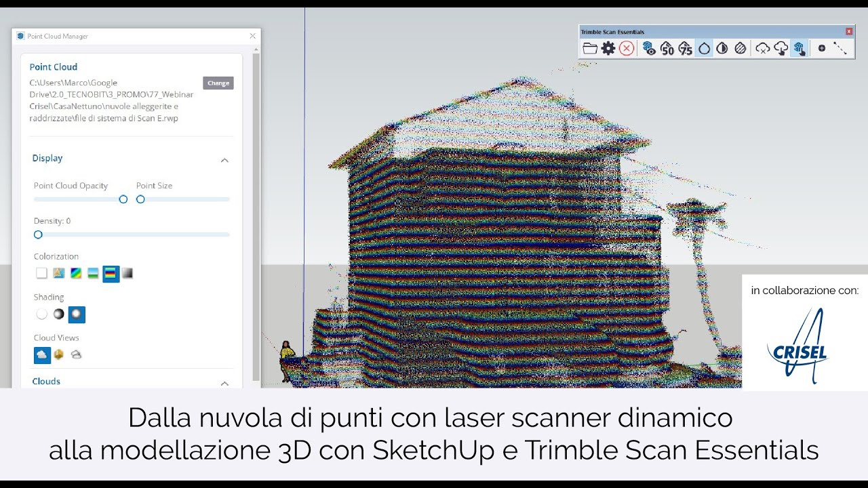The image size is (868, 488).
Task: Adjust the Density slider handle
Action: [x=38, y=235]
